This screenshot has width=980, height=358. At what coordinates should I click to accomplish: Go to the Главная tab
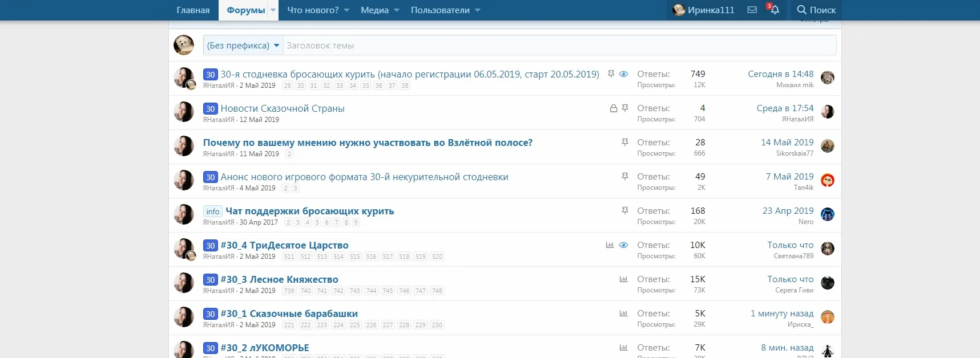(x=193, y=10)
